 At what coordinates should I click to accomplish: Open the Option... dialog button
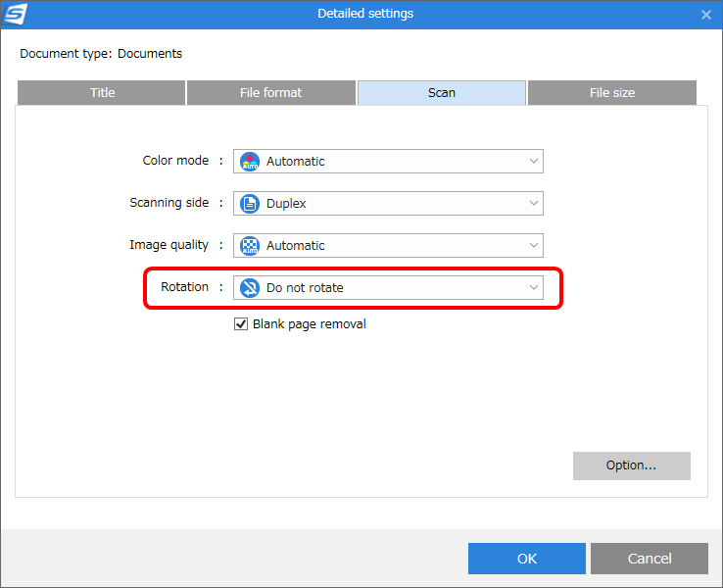click(x=632, y=465)
